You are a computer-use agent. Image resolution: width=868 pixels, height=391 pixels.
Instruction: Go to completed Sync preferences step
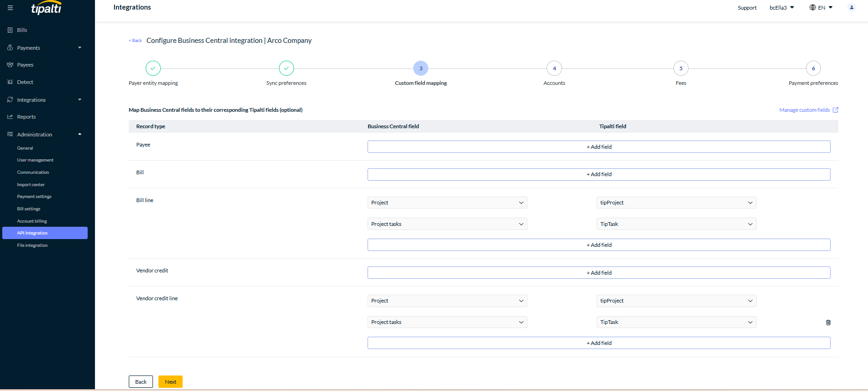click(x=286, y=68)
